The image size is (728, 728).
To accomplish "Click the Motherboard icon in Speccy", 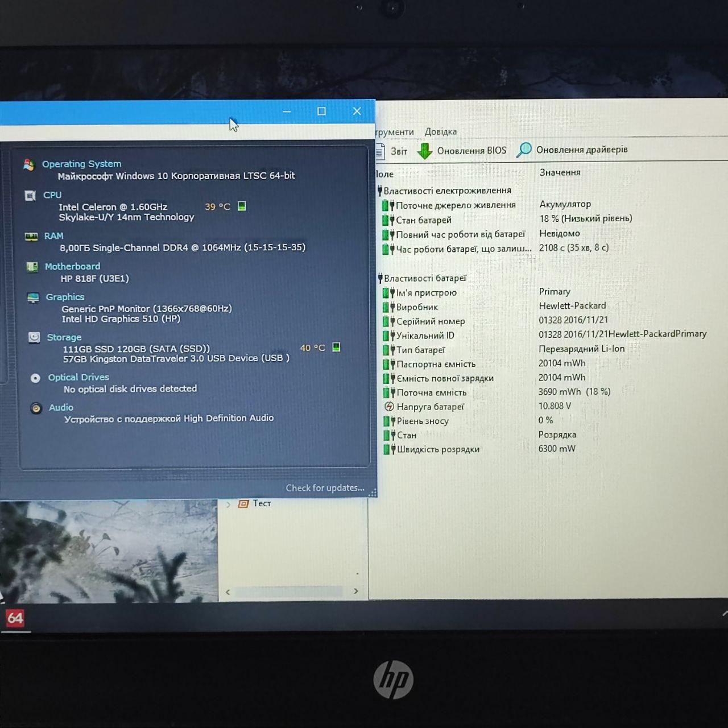I will pos(32,267).
